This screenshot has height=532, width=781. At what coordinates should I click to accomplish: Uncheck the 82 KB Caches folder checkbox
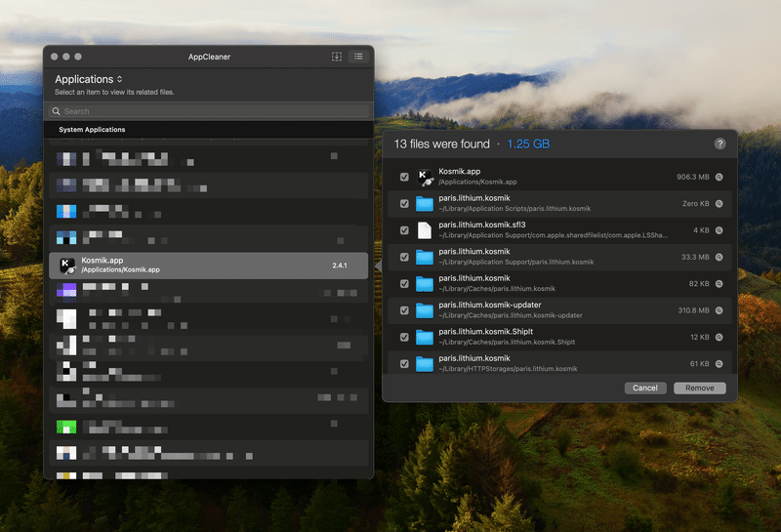click(x=404, y=284)
